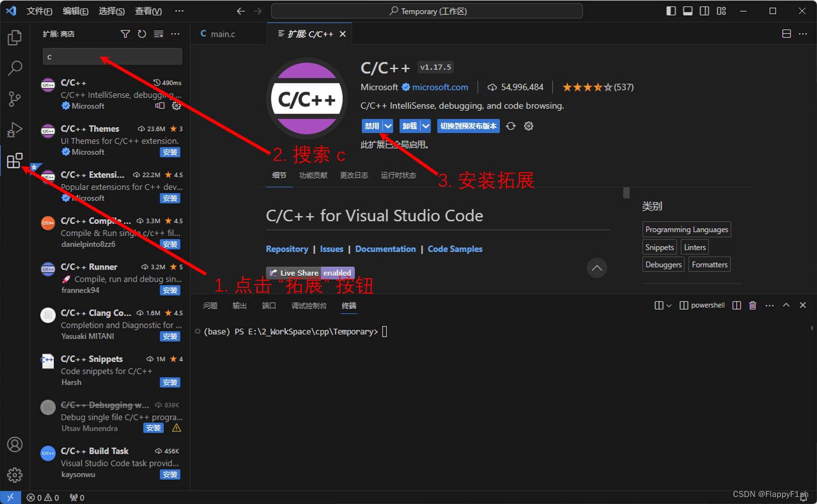The height and width of the screenshot is (504, 817).
Task: Split the terminal
Action: point(737,305)
